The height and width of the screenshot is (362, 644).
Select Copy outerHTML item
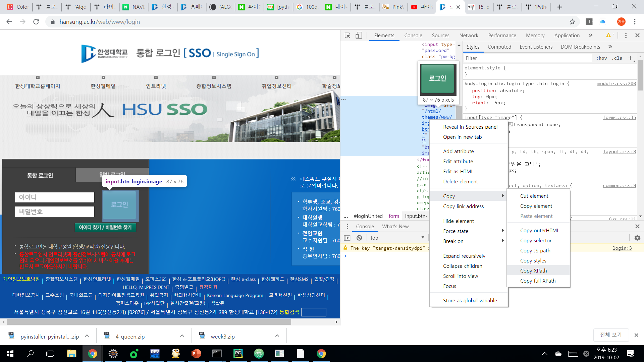point(538,230)
